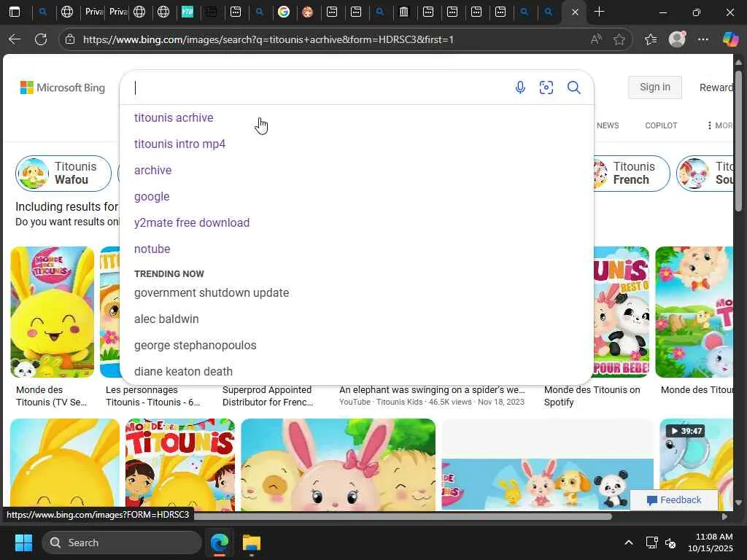Open File Explorer from taskbar
Viewport: 747px width, 560px height.
[x=251, y=542]
